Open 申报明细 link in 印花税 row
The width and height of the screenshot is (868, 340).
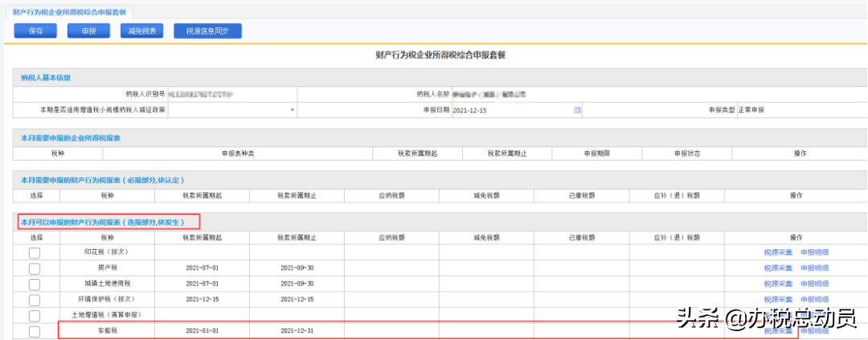click(814, 252)
